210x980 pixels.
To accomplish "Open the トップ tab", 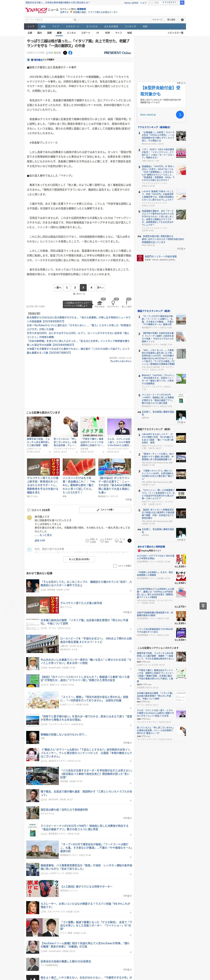I will pyautogui.click(x=31, y=27).
